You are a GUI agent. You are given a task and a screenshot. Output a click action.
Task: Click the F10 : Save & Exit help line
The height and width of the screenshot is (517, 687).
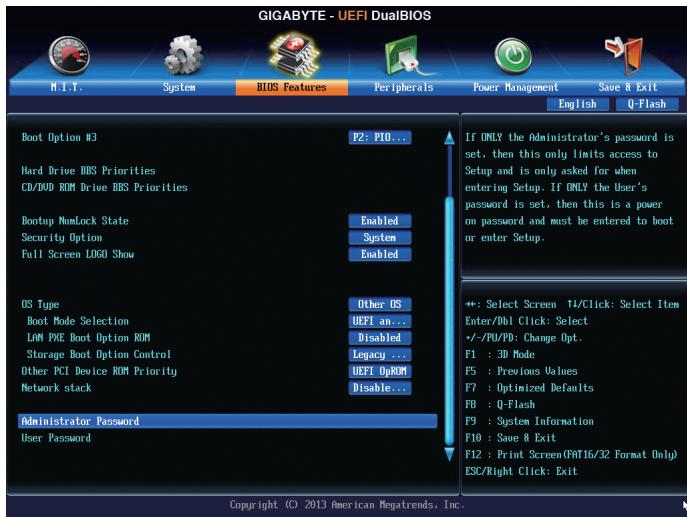click(510, 438)
